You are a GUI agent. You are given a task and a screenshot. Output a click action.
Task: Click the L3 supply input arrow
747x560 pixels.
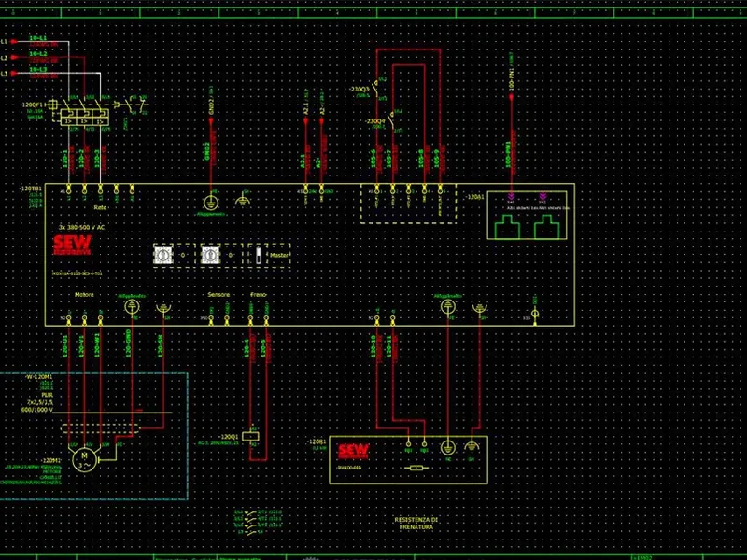tap(14, 74)
